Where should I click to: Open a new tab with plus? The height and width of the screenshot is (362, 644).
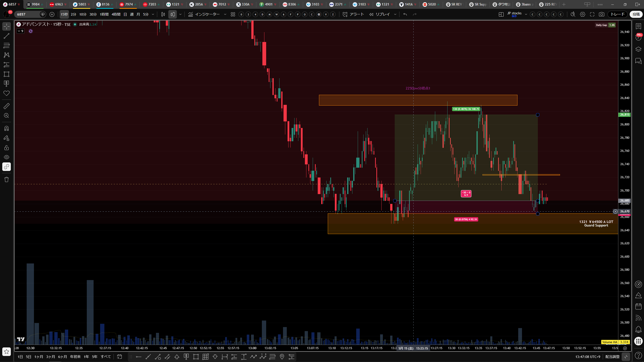pos(564,5)
